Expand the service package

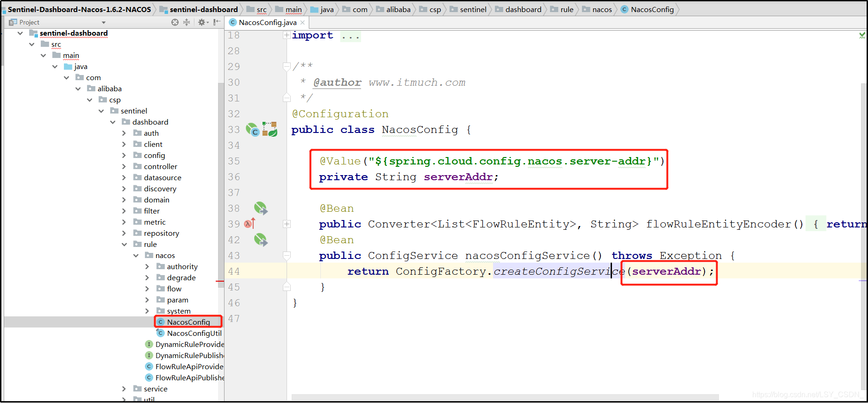pyautogui.click(x=124, y=389)
